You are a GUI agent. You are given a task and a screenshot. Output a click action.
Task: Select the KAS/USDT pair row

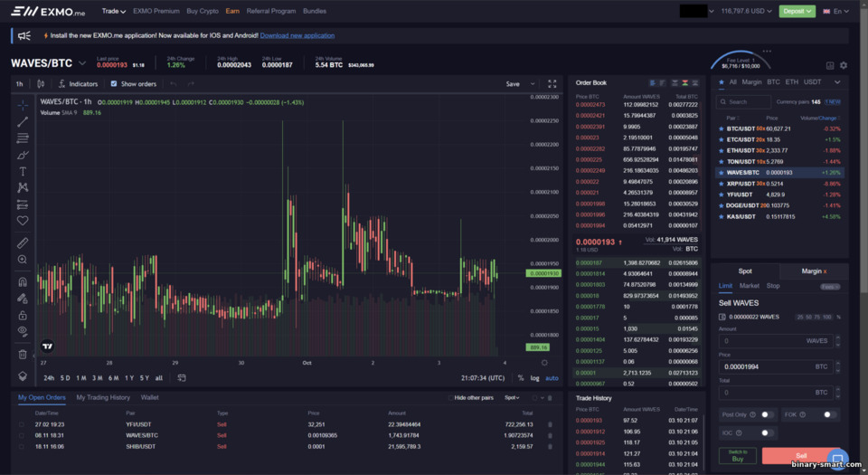click(779, 216)
